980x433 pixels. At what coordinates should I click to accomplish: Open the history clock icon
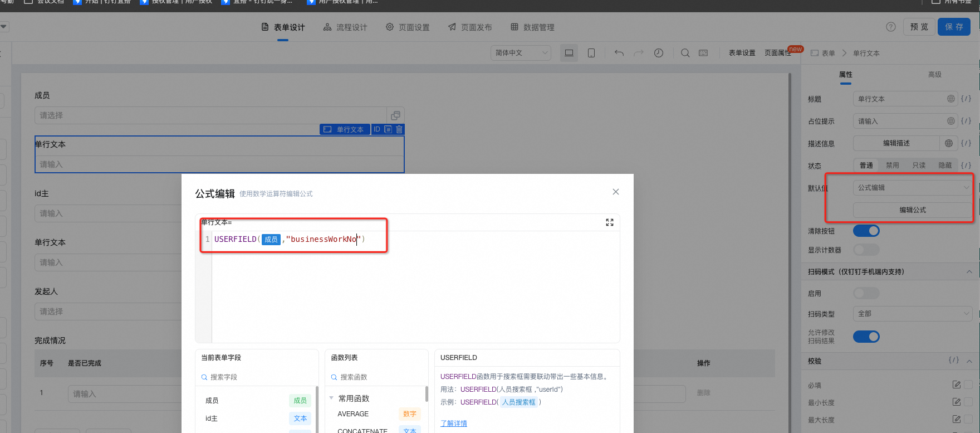(659, 53)
